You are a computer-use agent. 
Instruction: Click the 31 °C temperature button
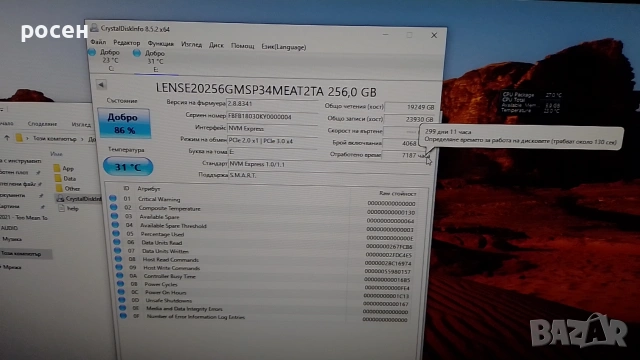coord(128,167)
